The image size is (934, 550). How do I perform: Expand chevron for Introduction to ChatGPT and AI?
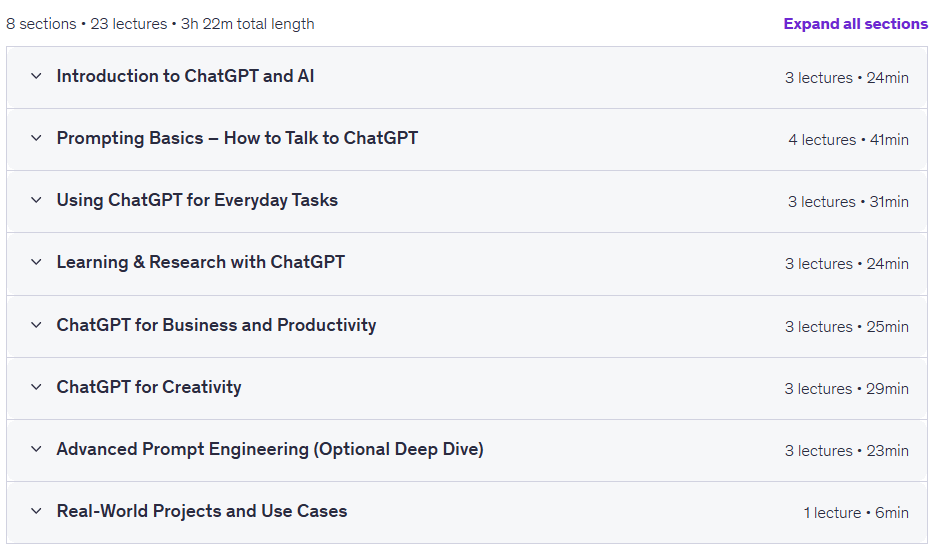tap(36, 76)
